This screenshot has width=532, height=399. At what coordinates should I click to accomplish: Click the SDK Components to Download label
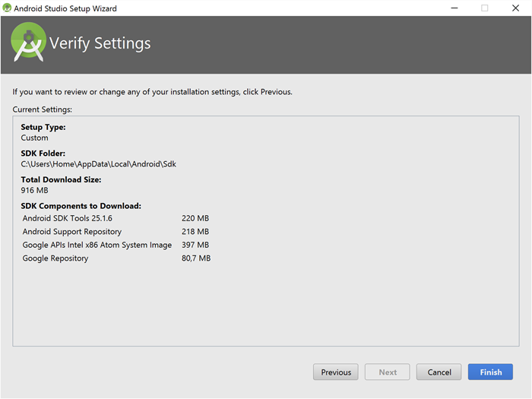(x=81, y=206)
